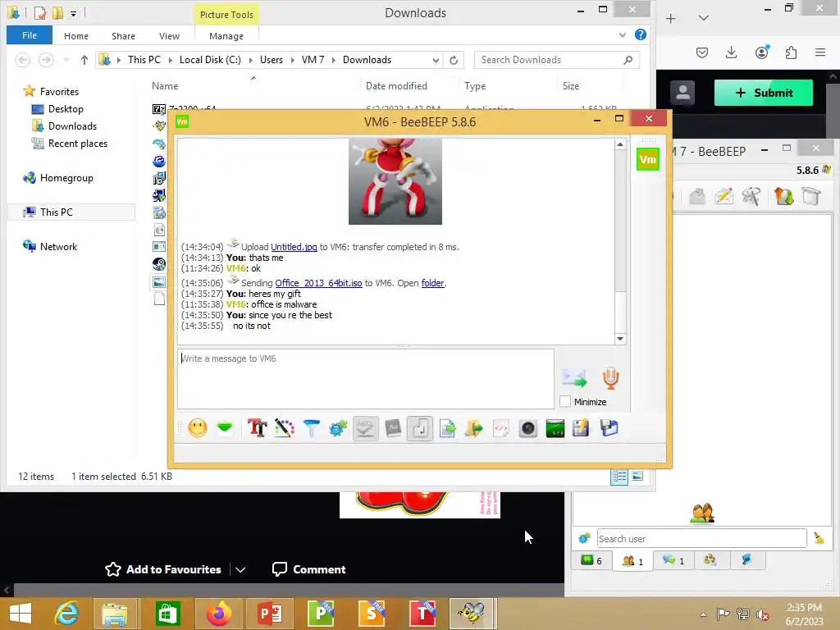Screen dimensions: 840x630
Task: Open the recent locations dropdown arrow
Action: (x=66, y=60)
